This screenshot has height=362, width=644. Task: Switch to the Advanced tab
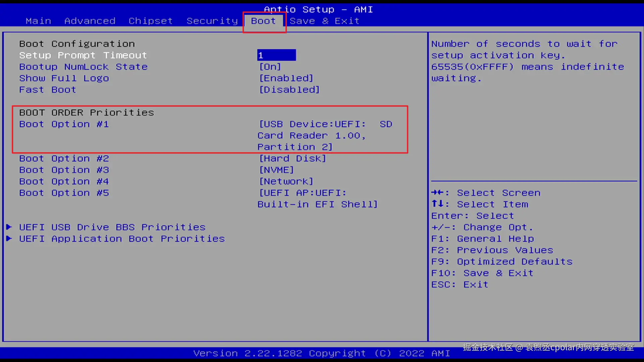pos(90,21)
